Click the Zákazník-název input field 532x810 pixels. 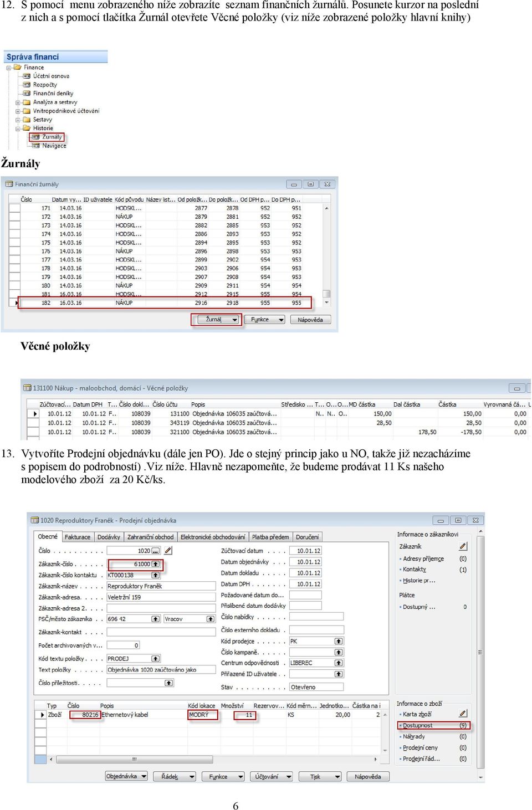click(x=161, y=586)
